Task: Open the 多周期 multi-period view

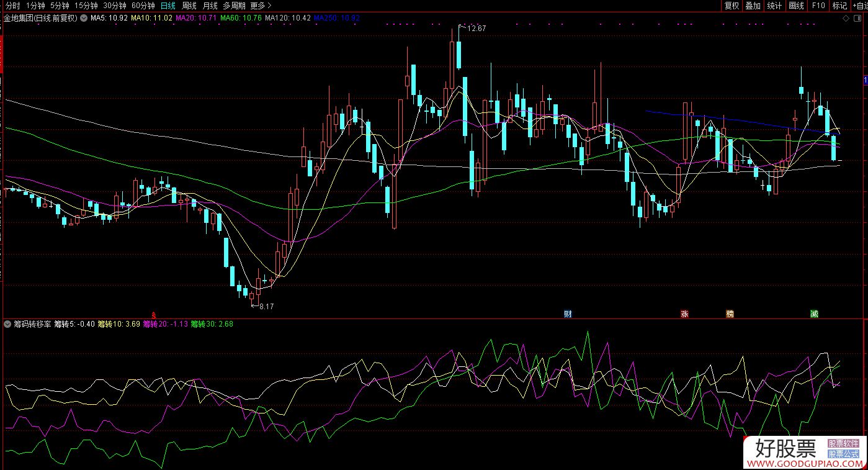Action: pyautogui.click(x=235, y=6)
